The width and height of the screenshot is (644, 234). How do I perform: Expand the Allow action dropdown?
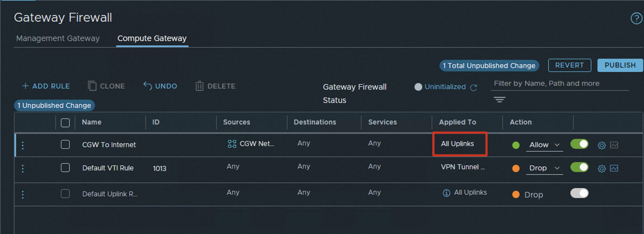(x=544, y=145)
